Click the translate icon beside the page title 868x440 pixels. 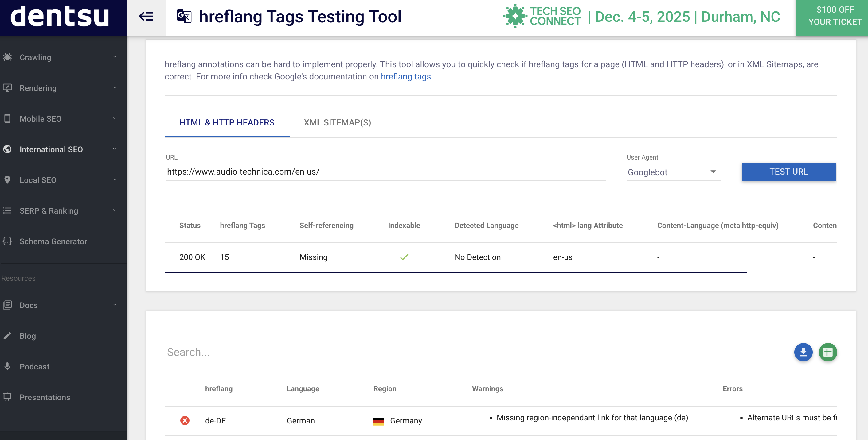[184, 16]
